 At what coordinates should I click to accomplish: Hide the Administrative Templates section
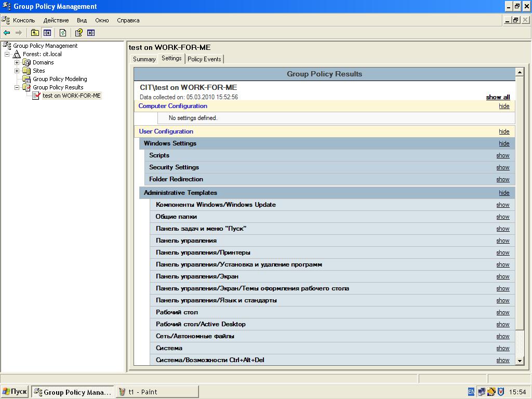[504, 193]
